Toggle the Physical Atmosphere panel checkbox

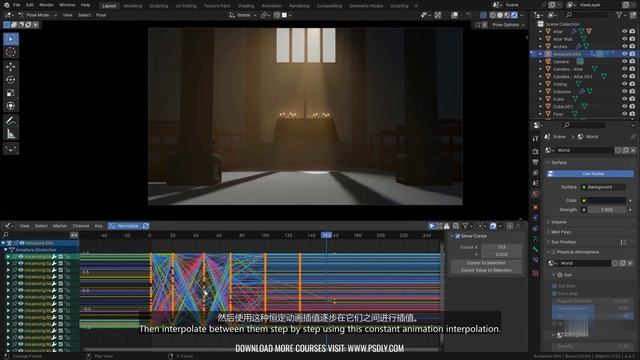(x=552, y=252)
